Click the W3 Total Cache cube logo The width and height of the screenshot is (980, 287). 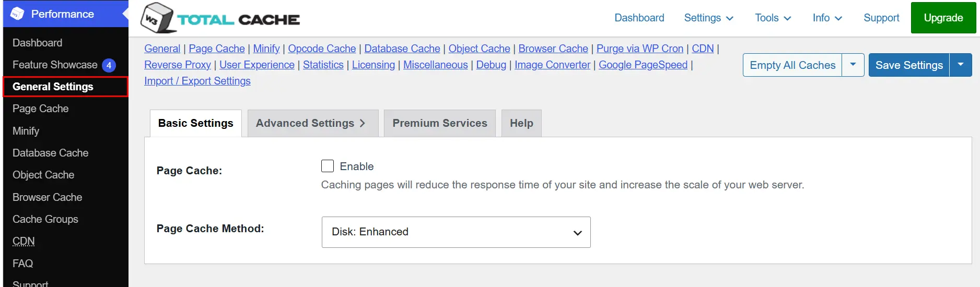tap(157, 18)
